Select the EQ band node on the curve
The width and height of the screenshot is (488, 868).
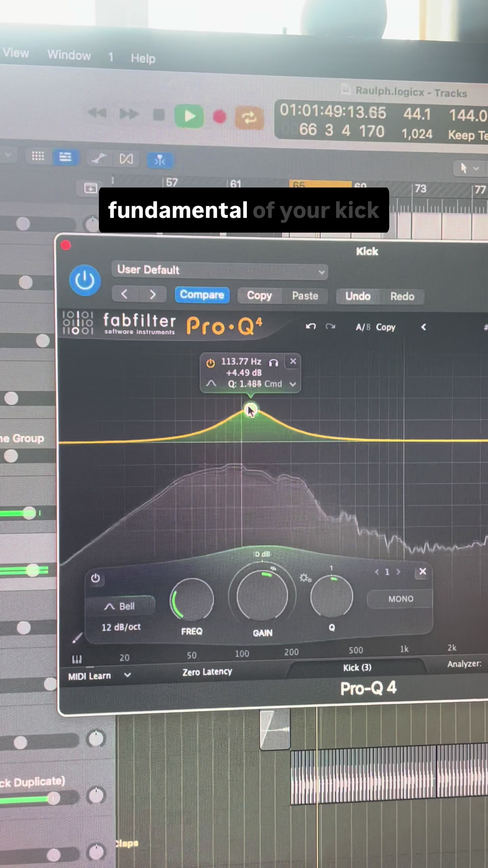click(250, 410)
